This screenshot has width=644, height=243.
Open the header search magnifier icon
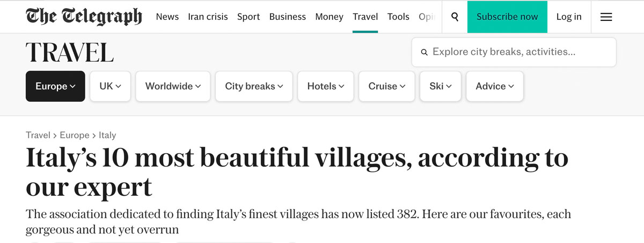tap(455, 17)
